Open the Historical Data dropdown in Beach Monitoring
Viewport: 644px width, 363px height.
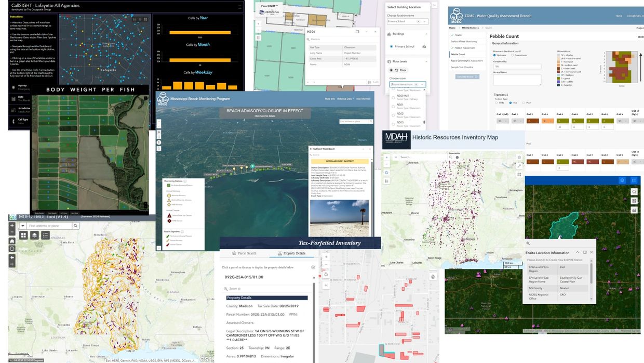click(345, 99)
